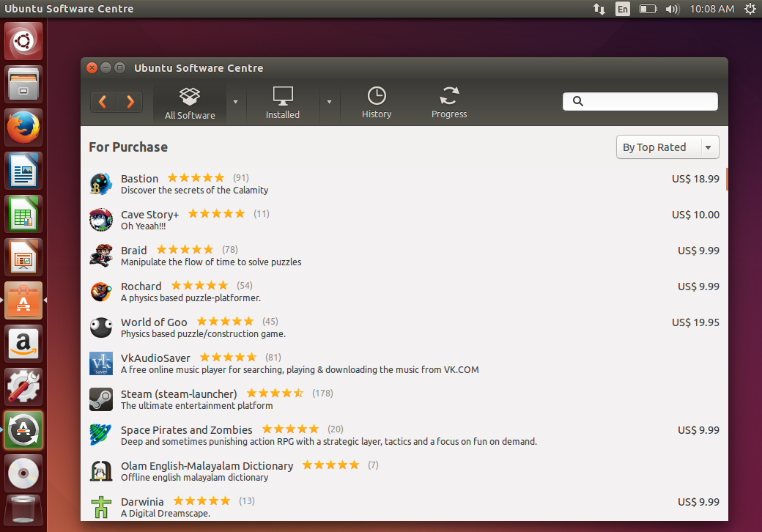Open LibreOffice Calc from the launcher

coord(23,214)
